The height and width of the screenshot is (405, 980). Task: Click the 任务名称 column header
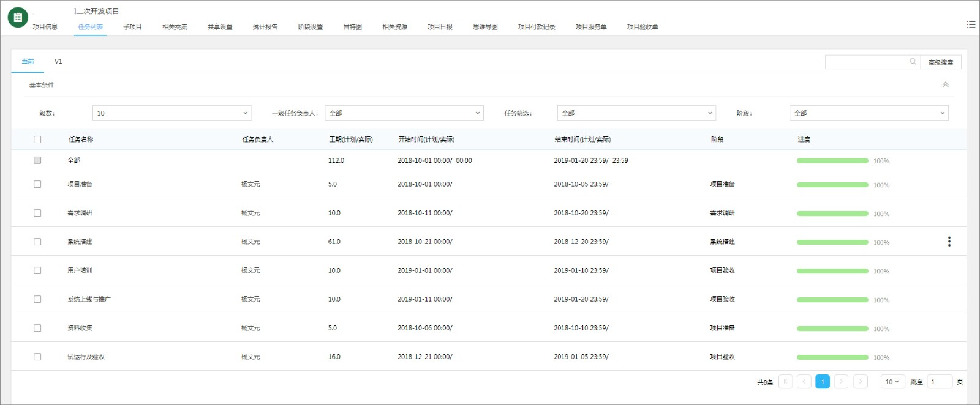coord(81,139)
